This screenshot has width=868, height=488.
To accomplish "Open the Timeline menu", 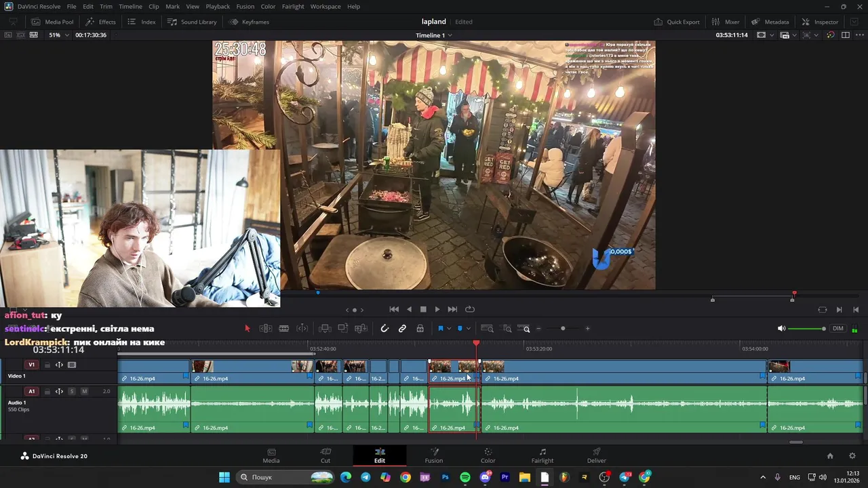I will tap(130, 6).
